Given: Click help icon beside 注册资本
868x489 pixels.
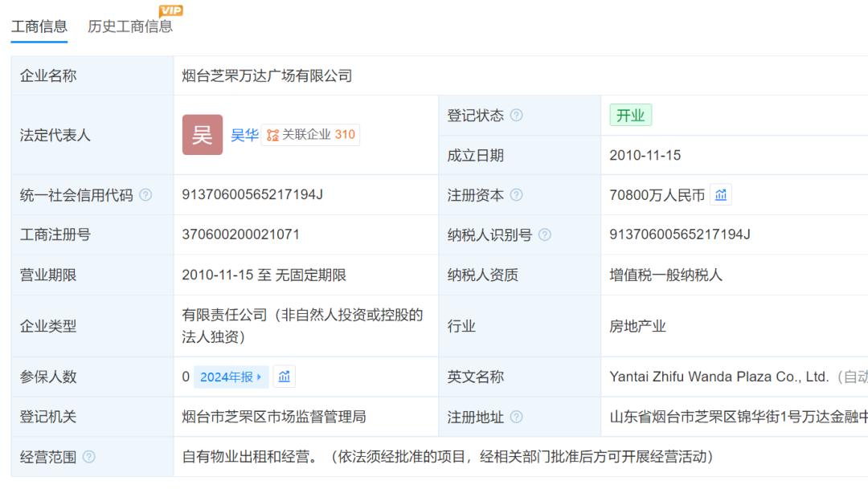Looking at the screenshot, I should (516, 194).
